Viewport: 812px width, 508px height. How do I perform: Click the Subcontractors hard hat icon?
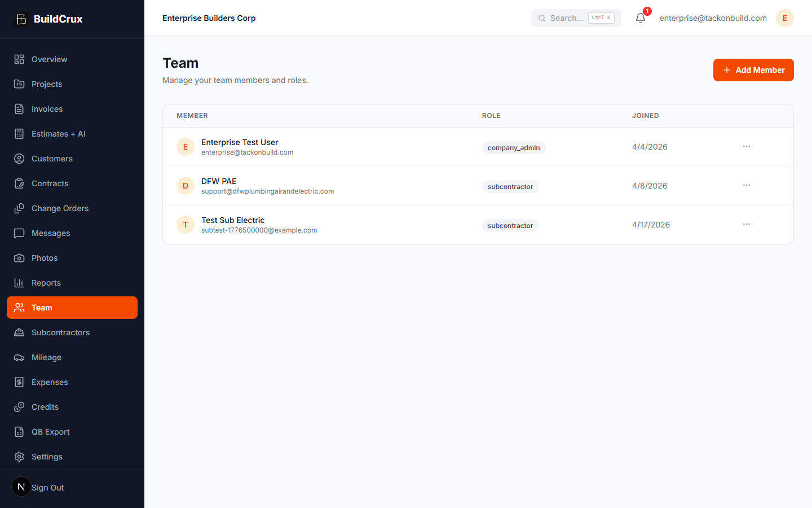pos(19,332)
